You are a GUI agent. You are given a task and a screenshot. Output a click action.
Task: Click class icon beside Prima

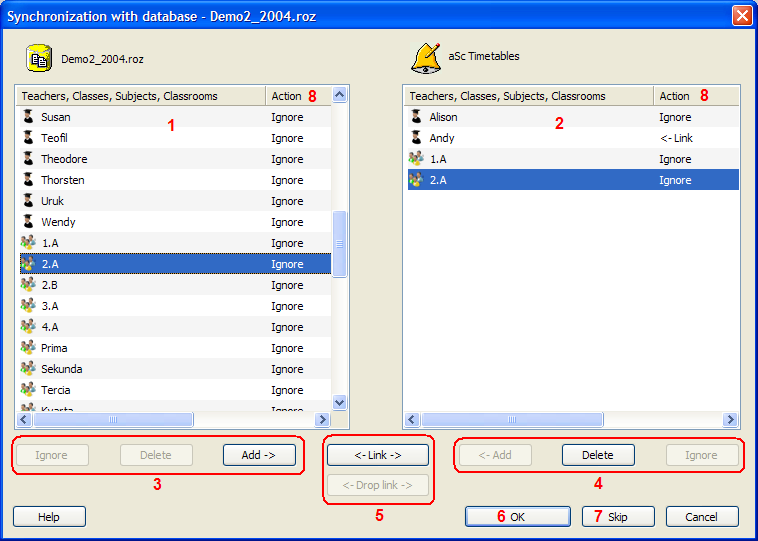pos(28,348)
